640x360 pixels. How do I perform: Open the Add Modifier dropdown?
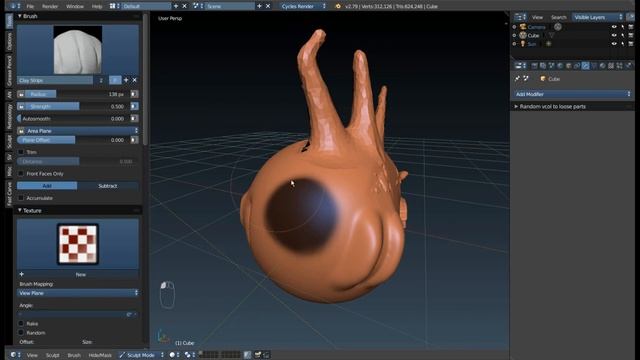572,94
